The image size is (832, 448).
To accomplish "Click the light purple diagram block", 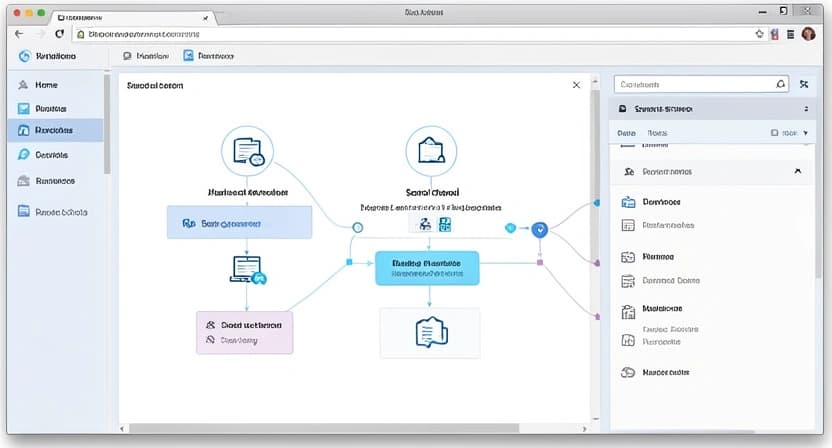I will coord(244,332).
